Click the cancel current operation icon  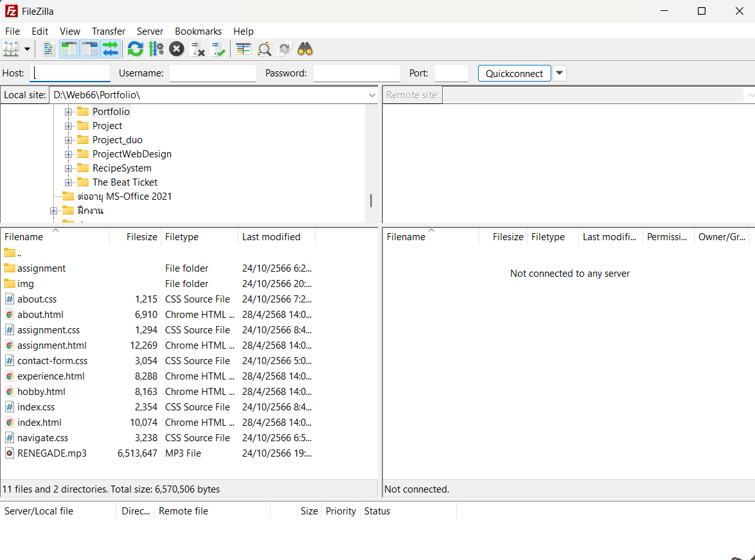tap(177, 49)
